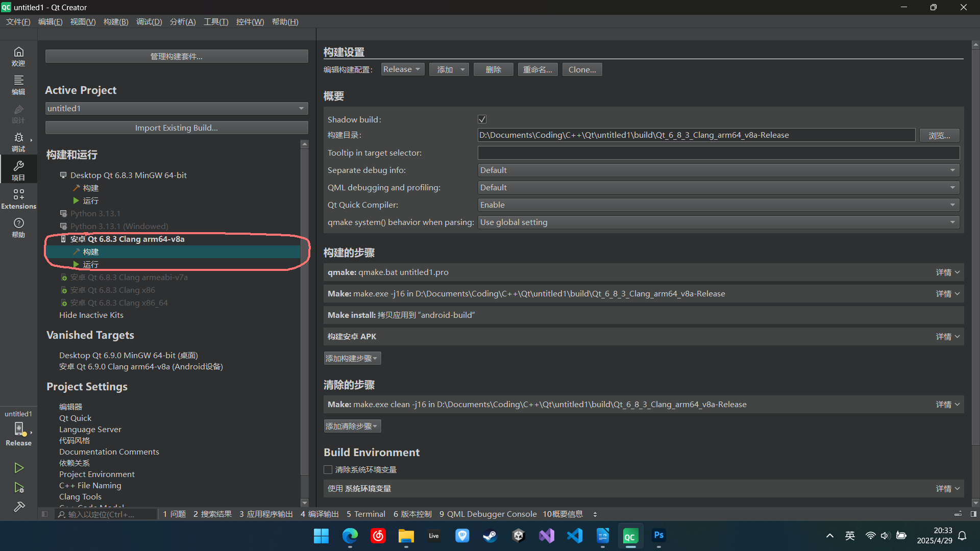Open the Help (帮助) mode

click(18, 228)
